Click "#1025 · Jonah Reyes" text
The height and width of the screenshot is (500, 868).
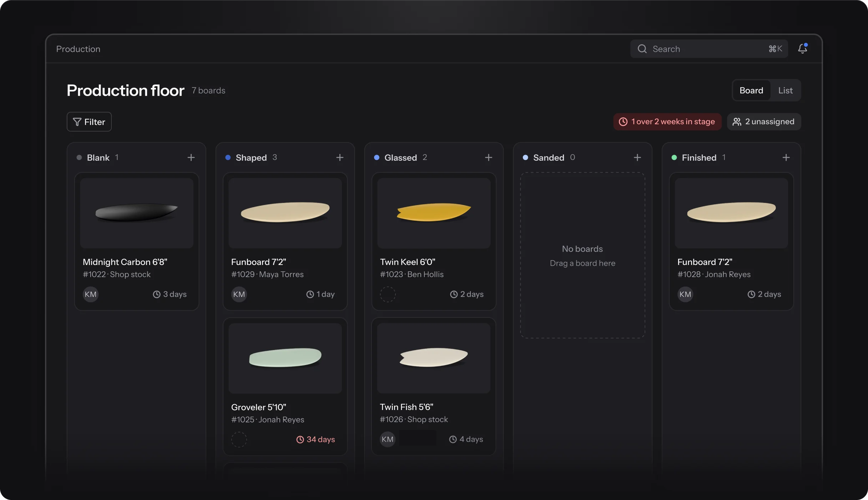tap(268, 420)
